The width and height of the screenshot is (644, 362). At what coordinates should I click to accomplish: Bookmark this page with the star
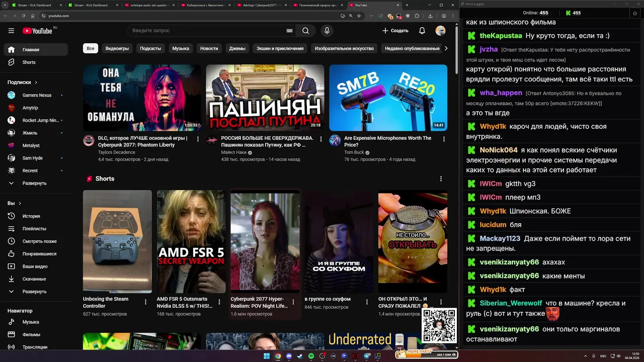[x=359, y=16]
